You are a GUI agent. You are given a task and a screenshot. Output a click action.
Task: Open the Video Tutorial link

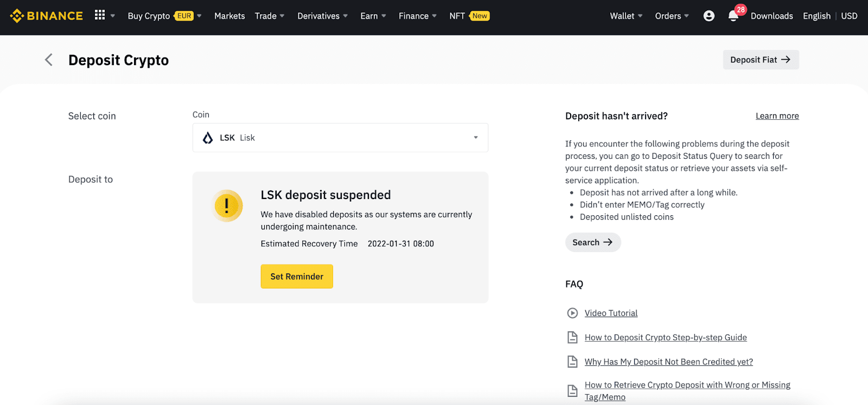pyautogui.click(x=611, y=313)
